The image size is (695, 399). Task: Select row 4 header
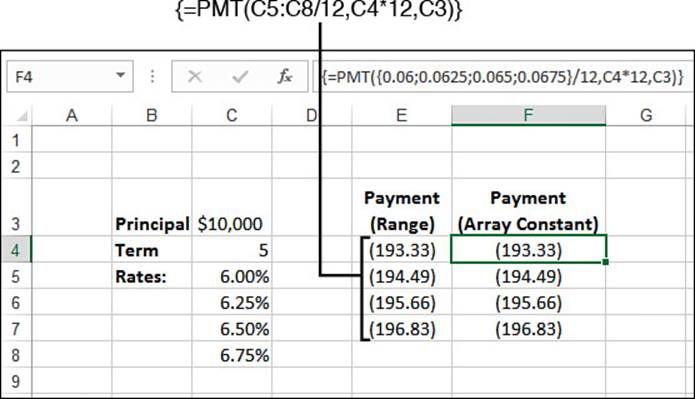(16, 250)
